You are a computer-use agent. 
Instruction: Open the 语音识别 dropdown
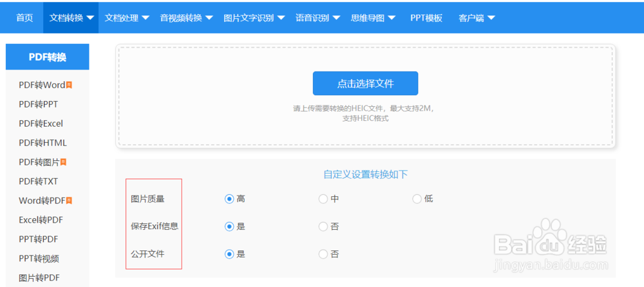coord(317,17)
